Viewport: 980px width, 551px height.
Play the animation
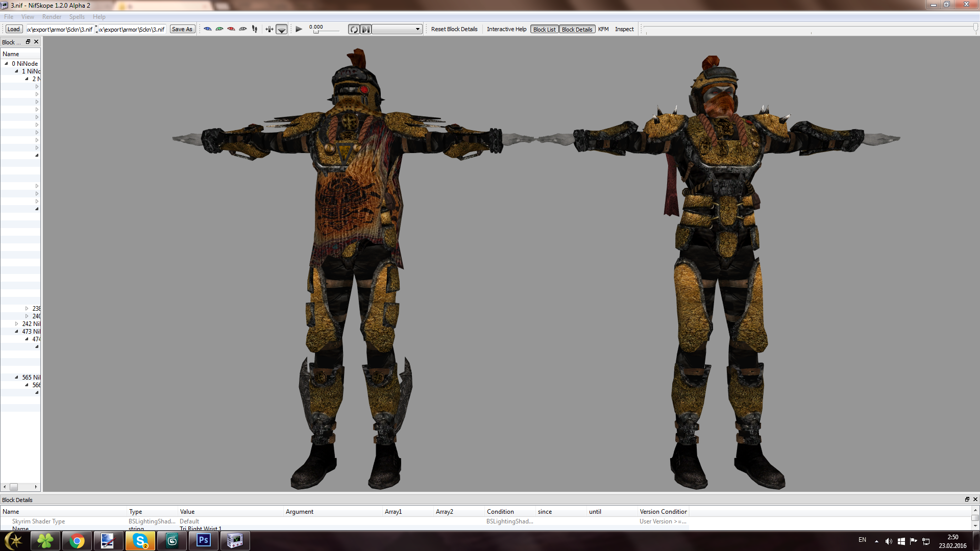coord(299,29)
